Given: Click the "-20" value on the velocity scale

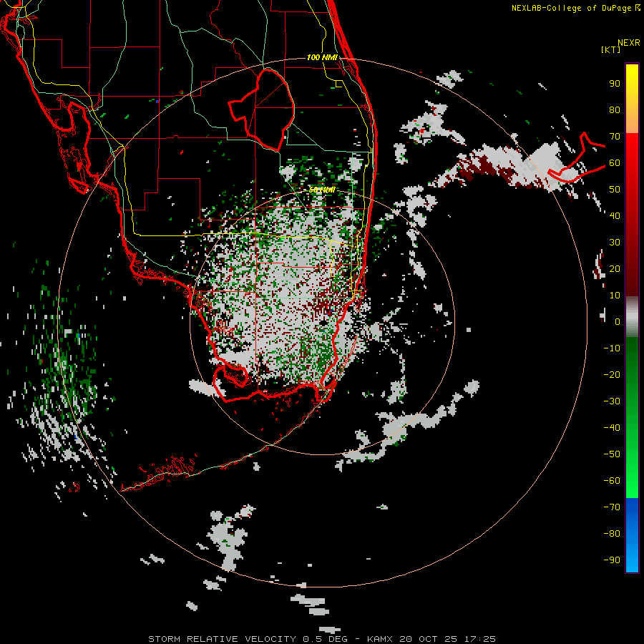Looking at the screenshot, I should click(612, 375).
